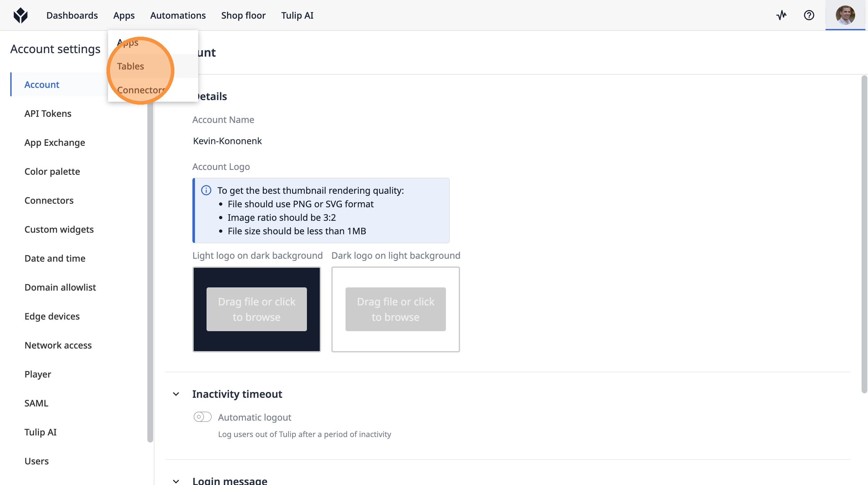Go to Shop floor in navigation
This screenshot has width=868, height=485.
click(x=243, y=15)
